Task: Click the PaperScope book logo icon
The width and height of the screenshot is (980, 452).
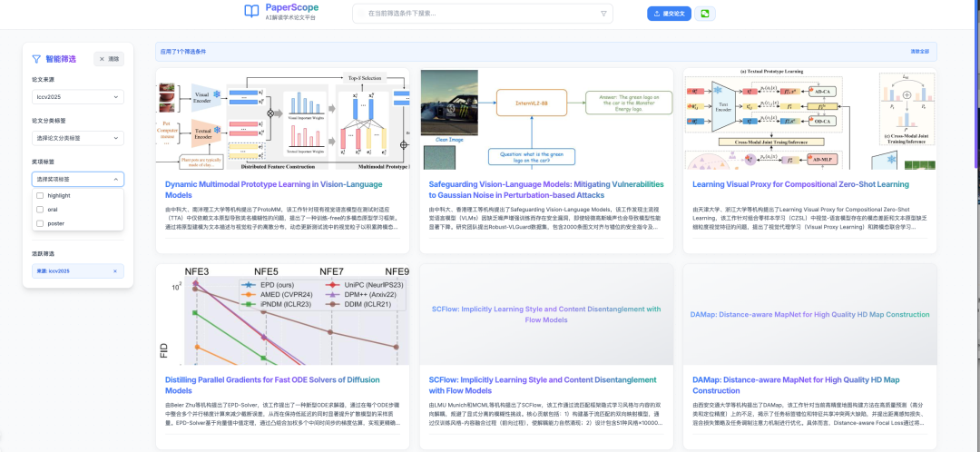Action: [x=251, y=12]
